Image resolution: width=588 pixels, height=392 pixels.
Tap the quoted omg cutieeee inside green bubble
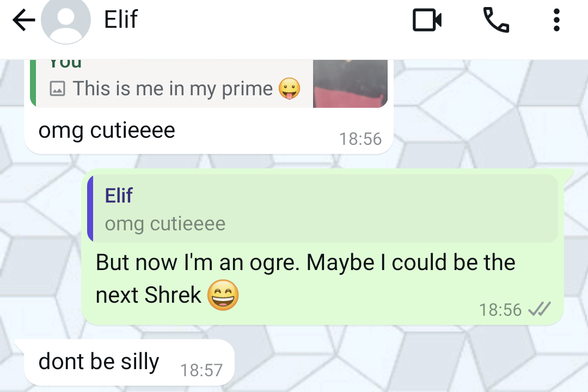pos(166,223)
